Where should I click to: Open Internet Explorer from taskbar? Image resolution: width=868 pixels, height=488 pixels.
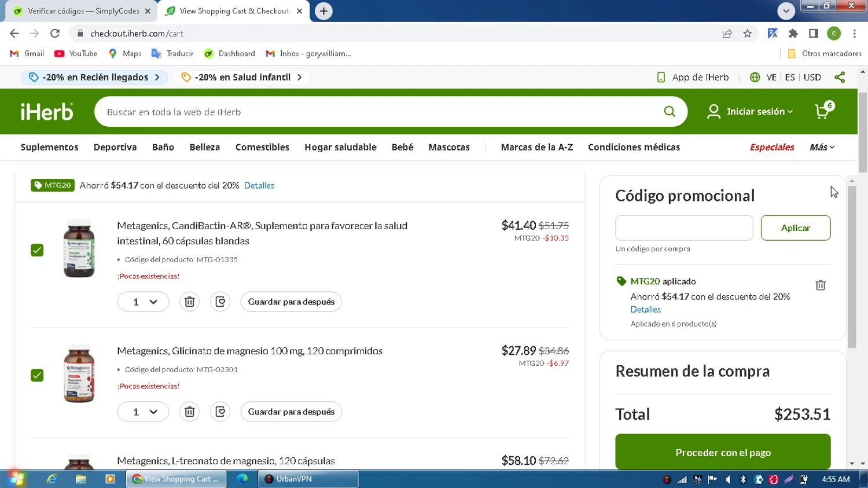(52, 479)
